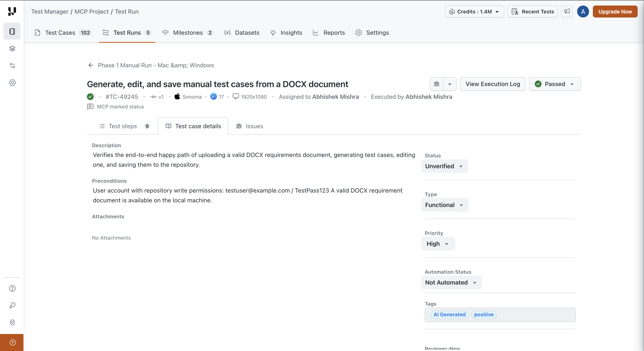Click the Test Manager breadcrumb link
This screenshot has height=351, width=644.
50,12
